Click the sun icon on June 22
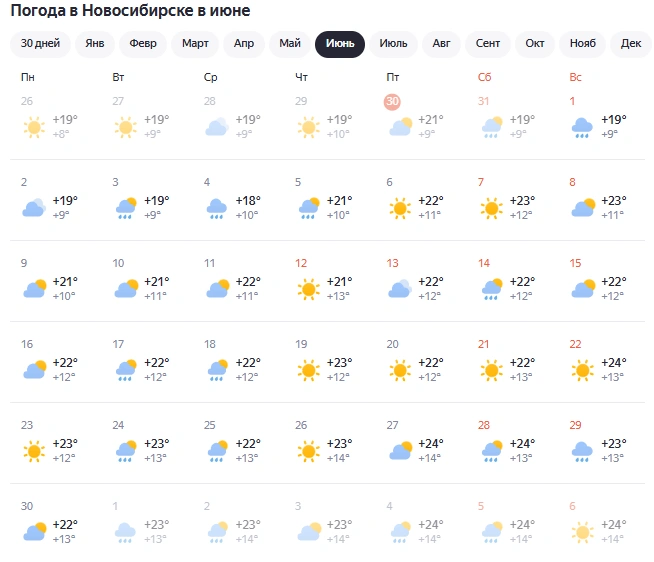The height and width of the screenshot is (562, 654). 582,370
